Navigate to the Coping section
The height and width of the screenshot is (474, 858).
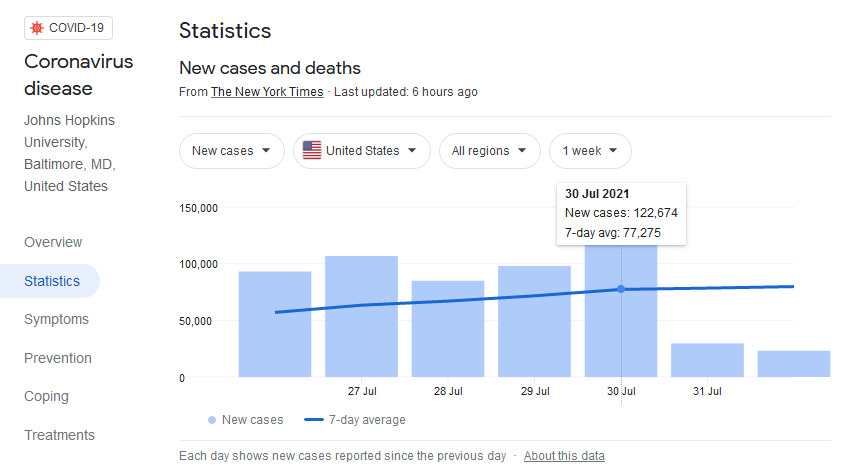[x=47, y=396]
